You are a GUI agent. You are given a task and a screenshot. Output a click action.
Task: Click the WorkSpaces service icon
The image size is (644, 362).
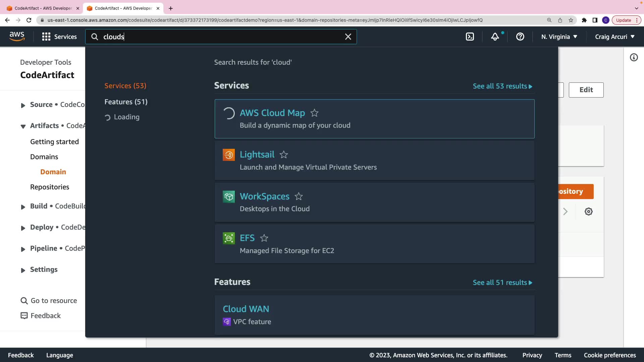point(229,197)
